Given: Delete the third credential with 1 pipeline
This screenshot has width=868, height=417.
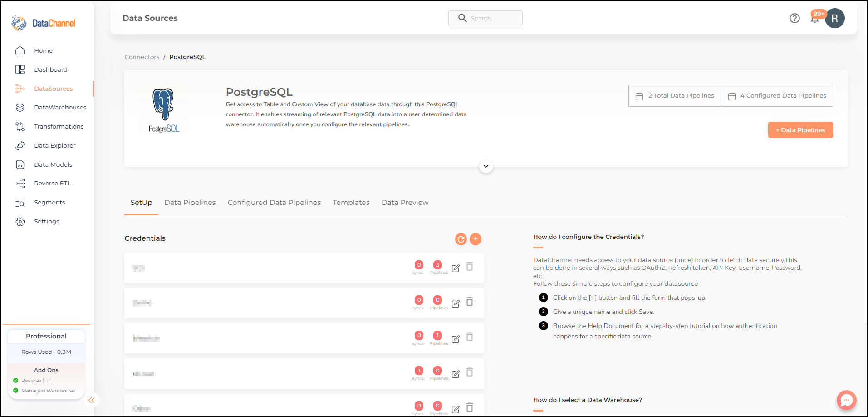Looking at the screenshot, I should tap(470, 337).
